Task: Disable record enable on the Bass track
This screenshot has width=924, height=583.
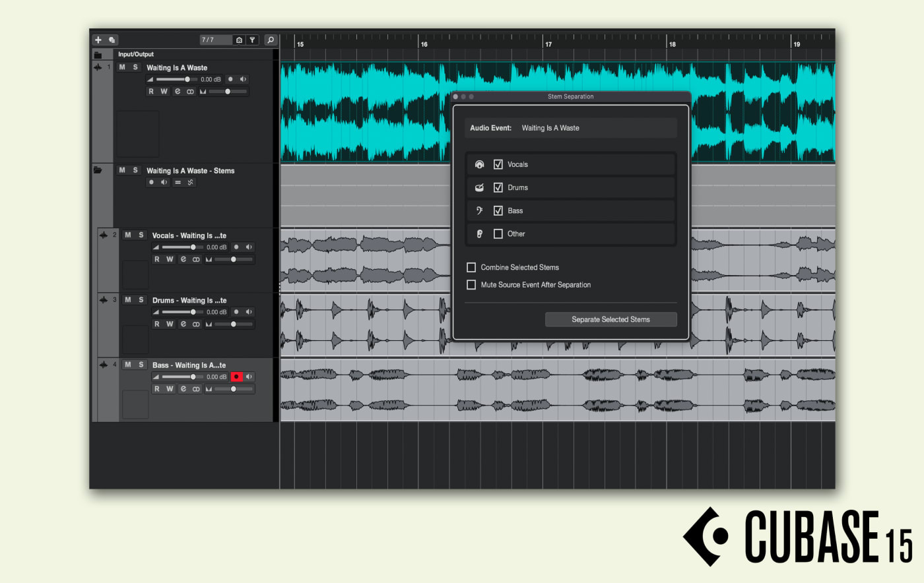Action: (236, 377)
